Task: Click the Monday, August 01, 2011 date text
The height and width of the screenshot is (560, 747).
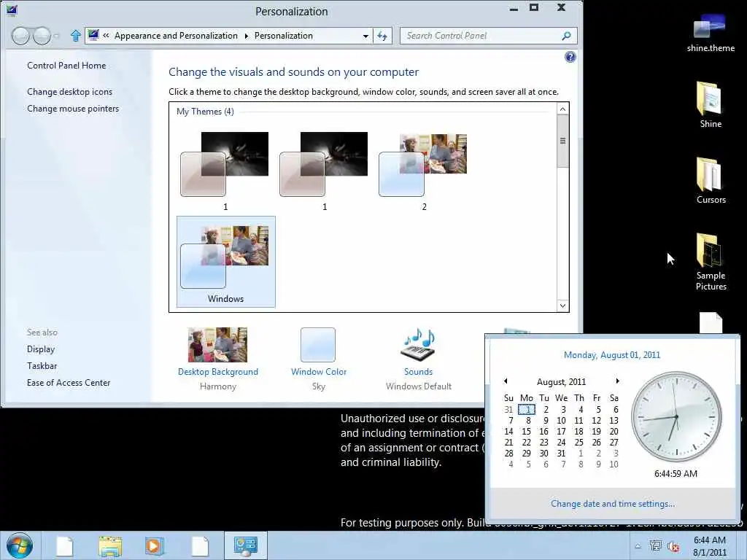Action: tap(612, 355)
